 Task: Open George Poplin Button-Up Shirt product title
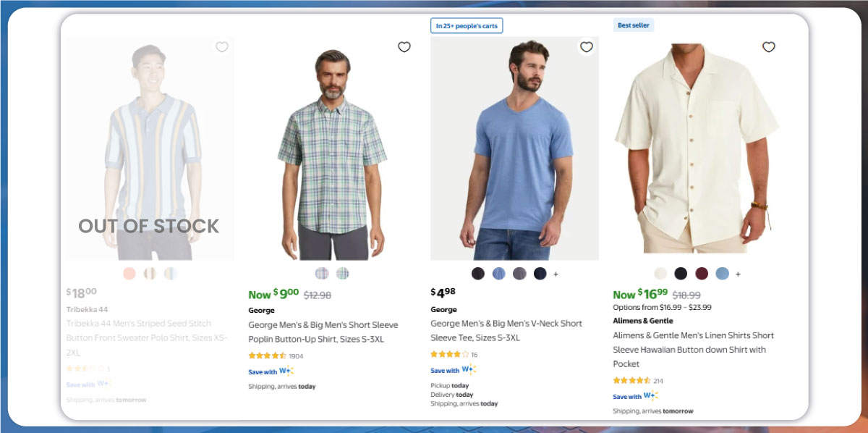coord(323,332)
